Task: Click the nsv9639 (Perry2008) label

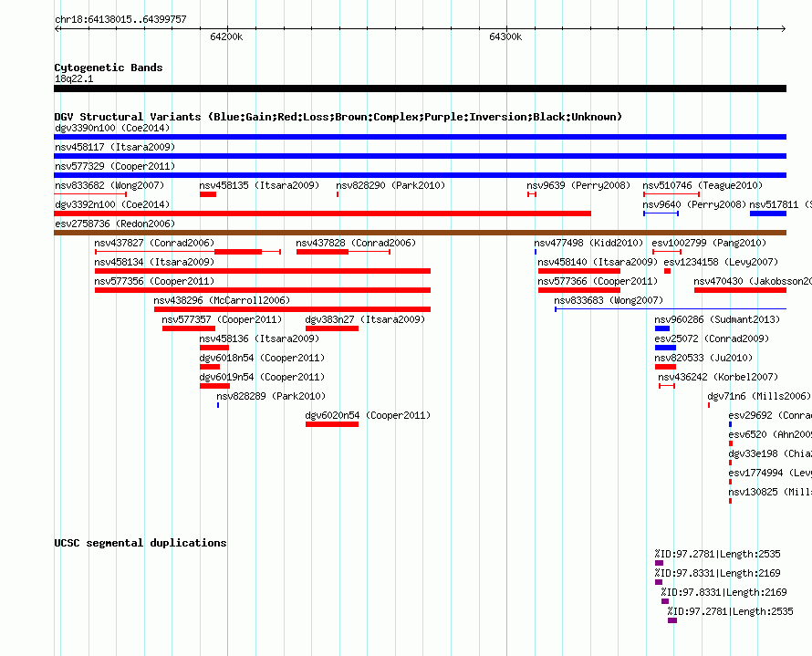Action: tap(578, 185)
